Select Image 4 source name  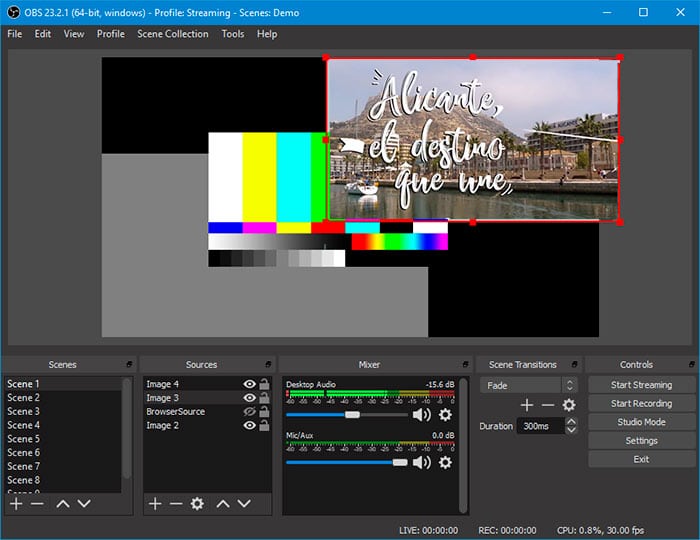pyautogui.click(x=162, y=384)
